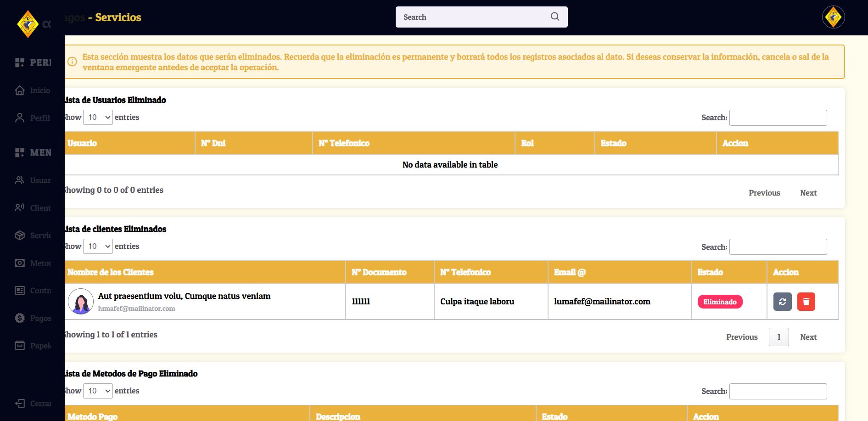Viewport: 868px width, 421px height.
Task: Expand entries dropdown in Usuarios Eliminado list
Action: pyautogui.click(x=98, y=118)
